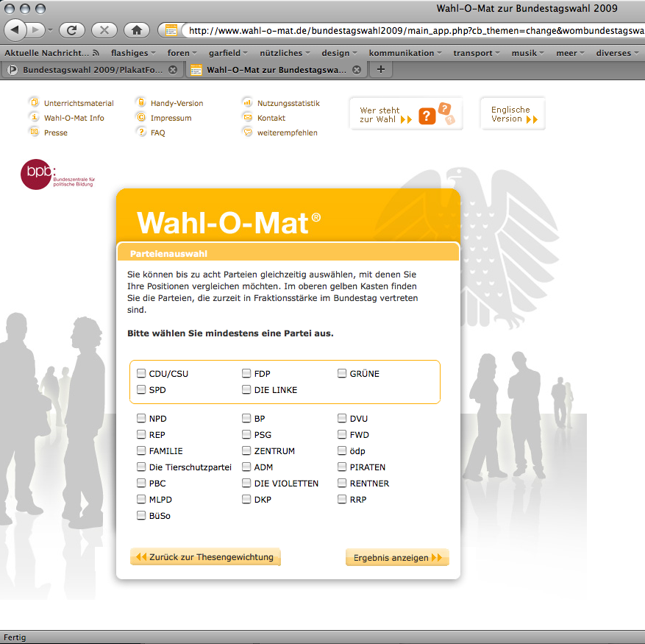Image resolution: width=645 pixels, height=644 pixels.
Task: Click the Unterrichtsmaterial icon
Action: pos(34,102)
